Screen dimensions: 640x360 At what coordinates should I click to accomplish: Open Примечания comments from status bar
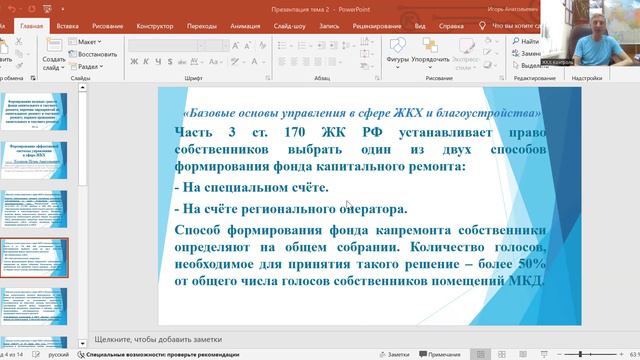(440, 354)
